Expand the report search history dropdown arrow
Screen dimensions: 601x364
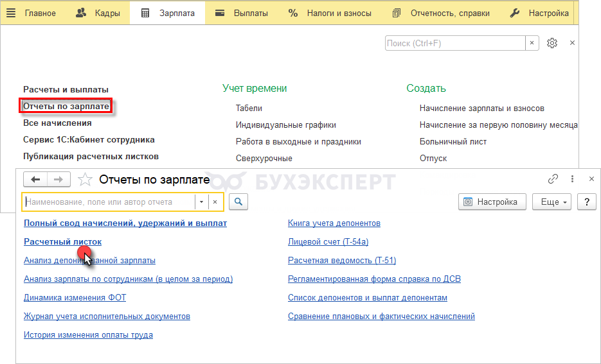(201, 202)
